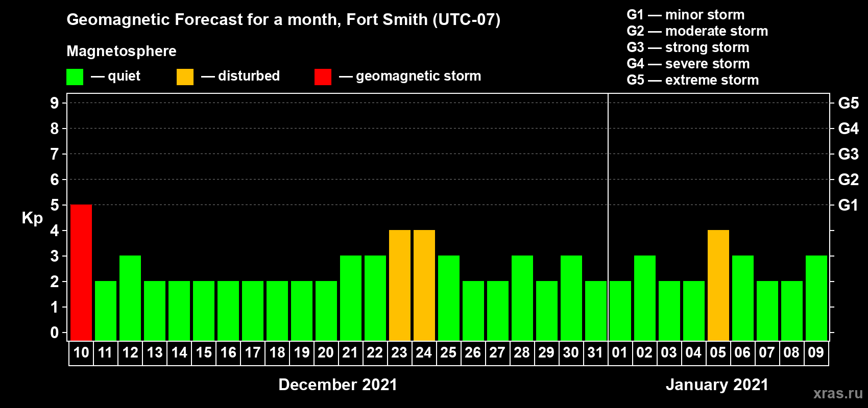Select the orange bar for December 24
The image size is (868, 408).
(x=424, y=285)
